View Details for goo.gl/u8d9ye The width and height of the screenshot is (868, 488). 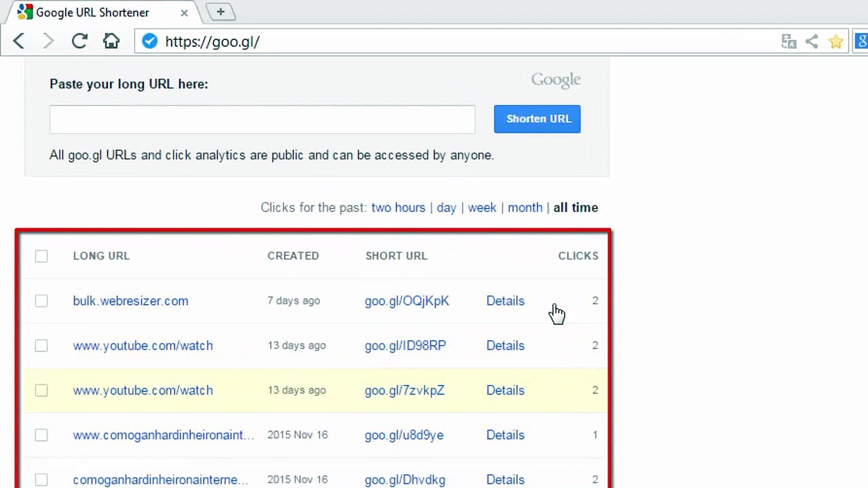pyautogui.click(x=505, y=435)
